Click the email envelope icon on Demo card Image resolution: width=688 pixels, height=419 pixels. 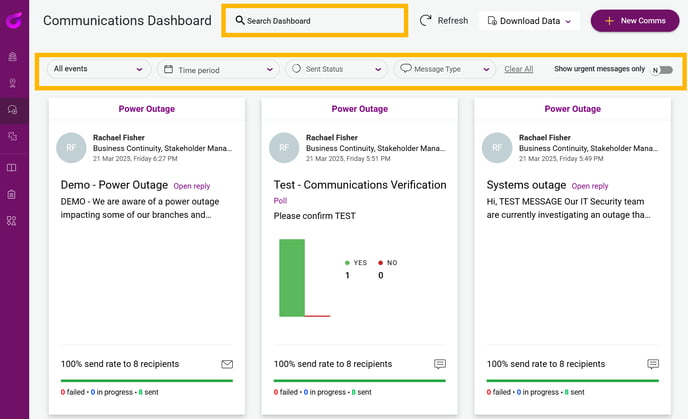[x=227, y=364]
